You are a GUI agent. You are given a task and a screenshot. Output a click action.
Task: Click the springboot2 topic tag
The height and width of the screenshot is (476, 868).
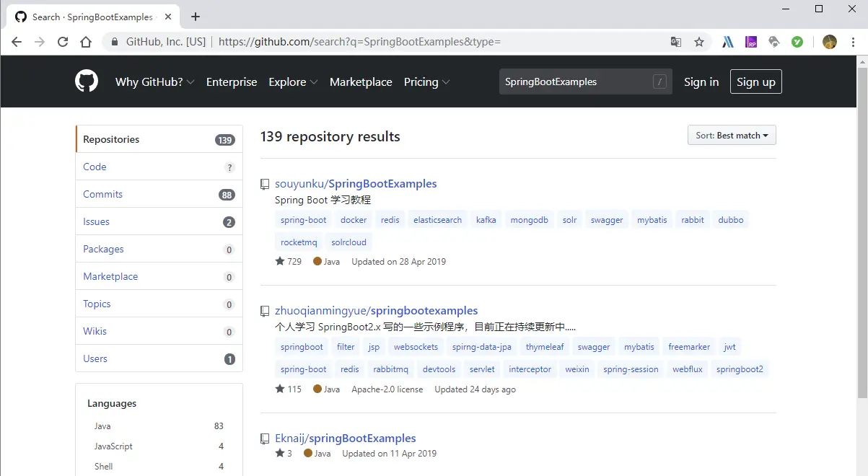click(740, 369)
